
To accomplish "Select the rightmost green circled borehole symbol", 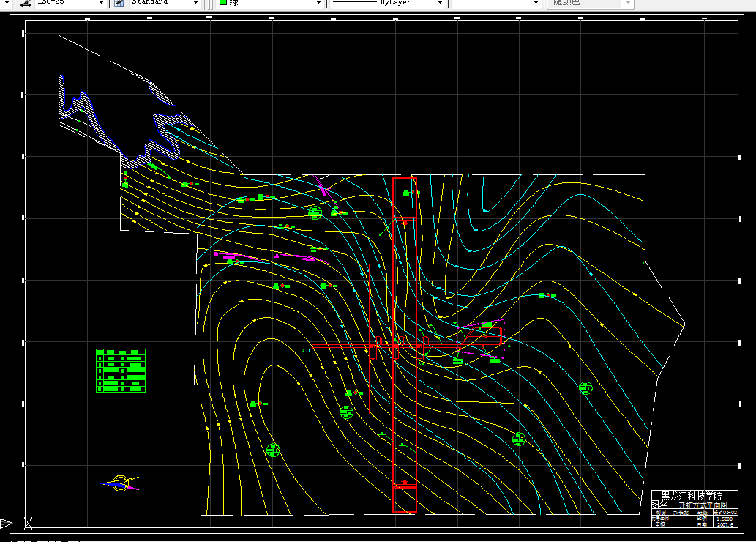I will (x=585, y=388).
